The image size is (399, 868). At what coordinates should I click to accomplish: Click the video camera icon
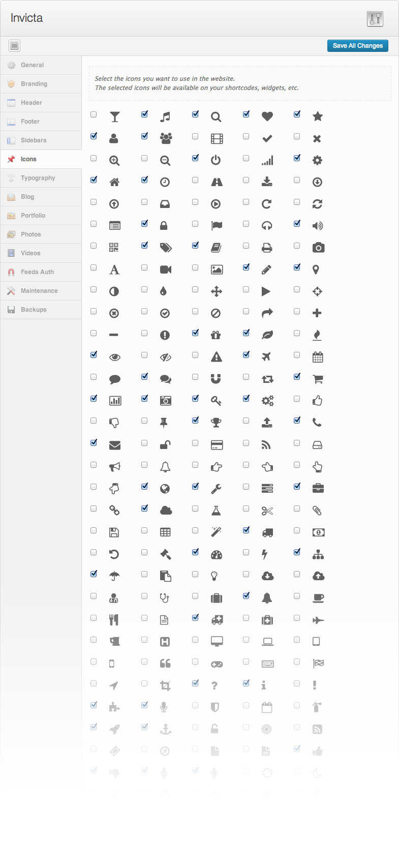[166, 270]
